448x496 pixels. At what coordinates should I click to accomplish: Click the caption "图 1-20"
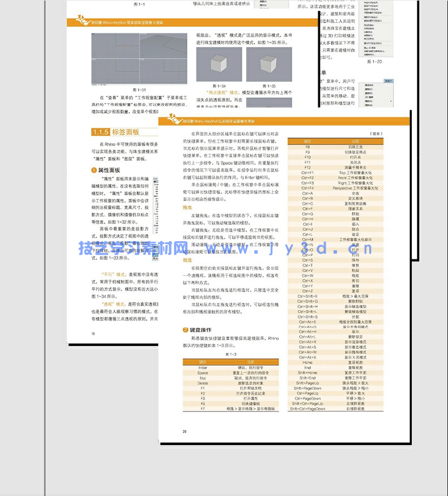(x=374, y=62)
